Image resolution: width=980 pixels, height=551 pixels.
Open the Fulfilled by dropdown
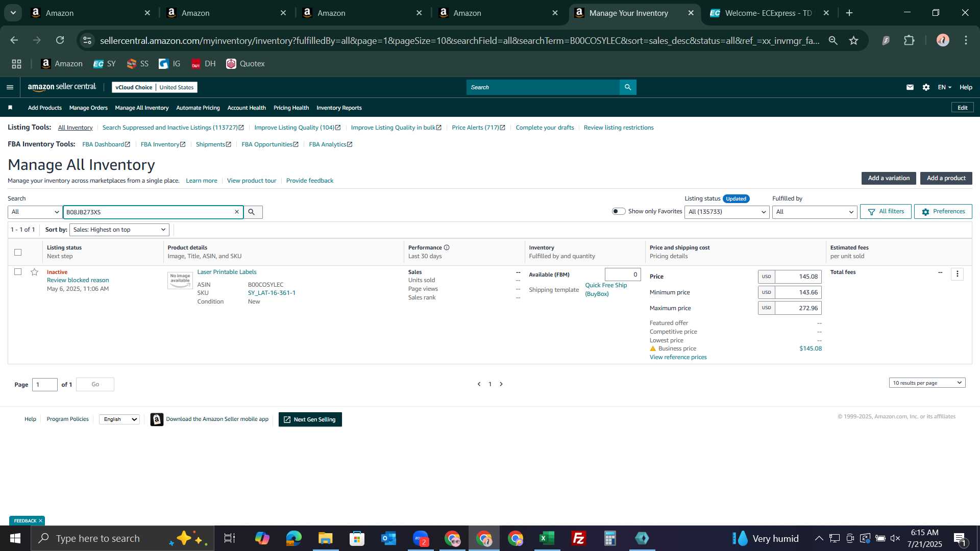[815, 212]
